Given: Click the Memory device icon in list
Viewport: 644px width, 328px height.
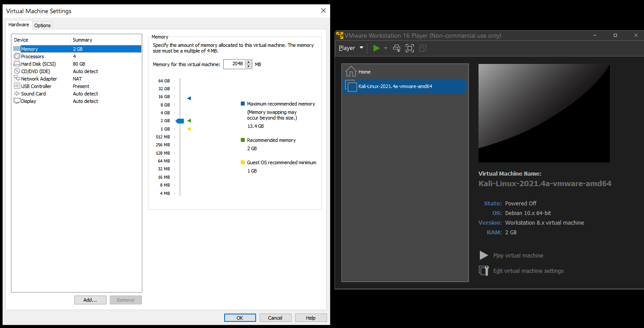Looking at the screenshot, I should click(x=17, y=49).
